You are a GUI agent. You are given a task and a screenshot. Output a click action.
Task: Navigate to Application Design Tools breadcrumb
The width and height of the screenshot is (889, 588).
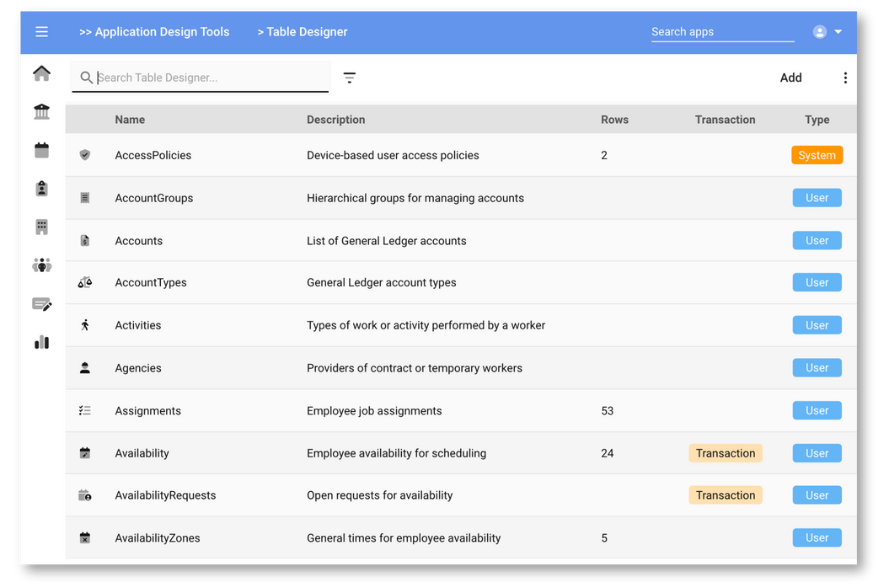(x=154, y=32)
